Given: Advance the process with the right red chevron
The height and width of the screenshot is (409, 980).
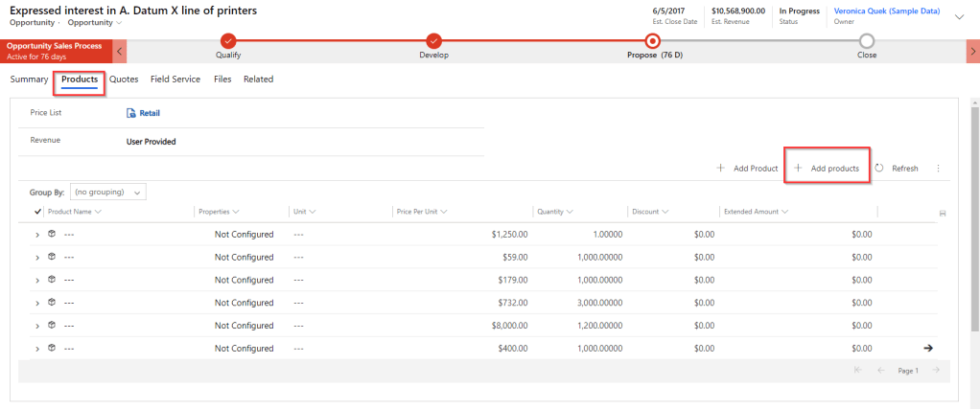Looking at the screenshot, I should click(x=972, y=50).
